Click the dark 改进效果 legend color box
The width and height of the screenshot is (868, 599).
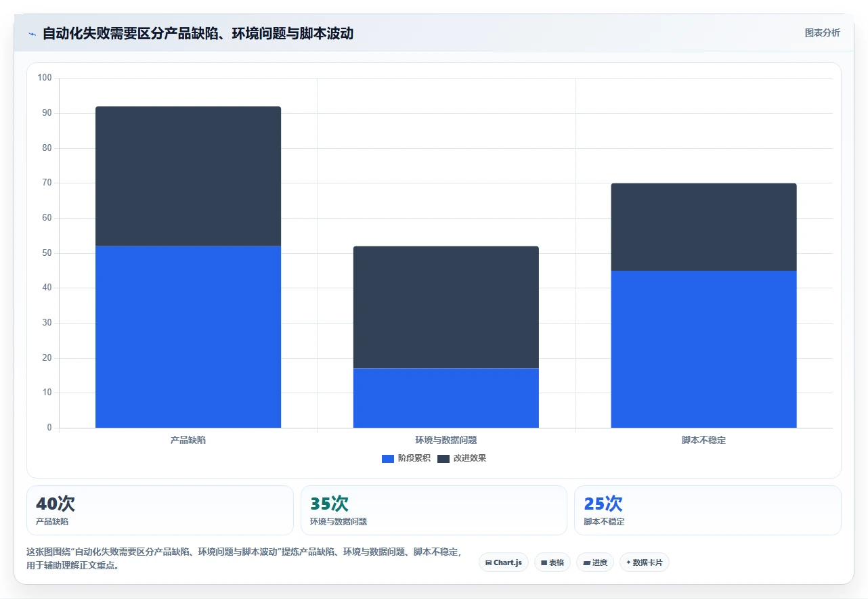coord(443,459)
